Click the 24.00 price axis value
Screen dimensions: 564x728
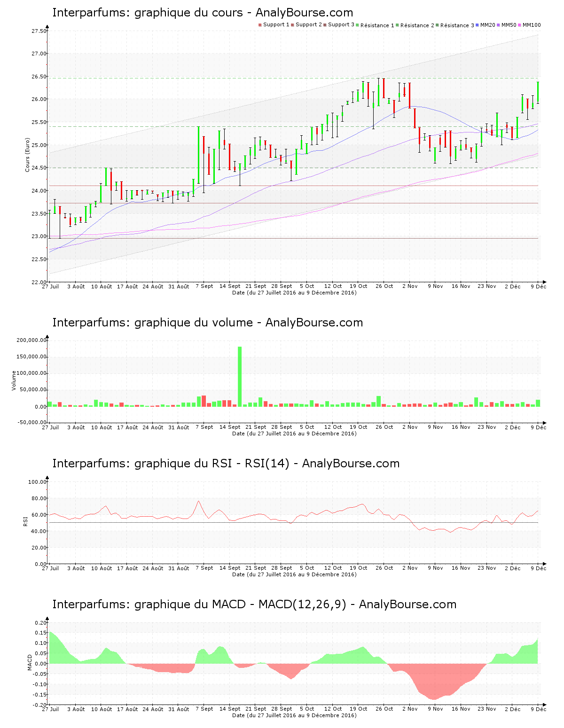[x=39, y=191]
